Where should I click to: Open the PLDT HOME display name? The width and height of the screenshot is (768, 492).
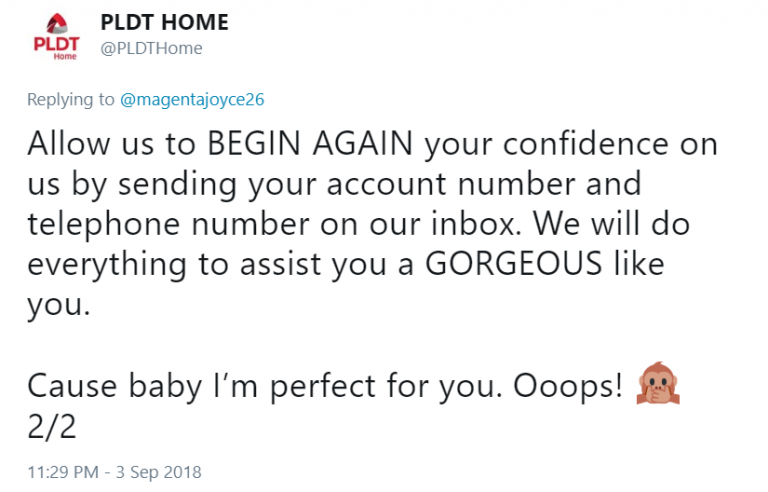coord(165,23)
